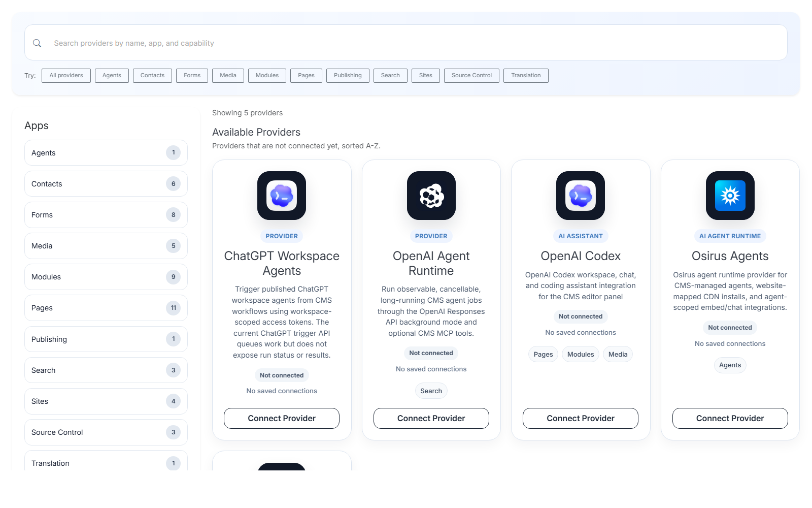812x508 pixels.
Task: Click the AI AGENT RUNTIME badge
Action: coord(730,236)
